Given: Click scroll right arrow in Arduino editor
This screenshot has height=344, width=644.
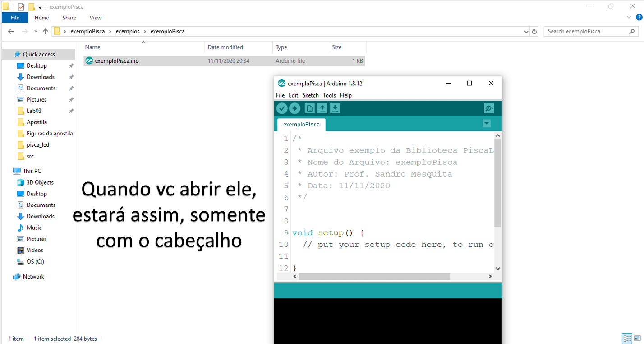Looking at the screenshot, I should click(x=490, y=276).
